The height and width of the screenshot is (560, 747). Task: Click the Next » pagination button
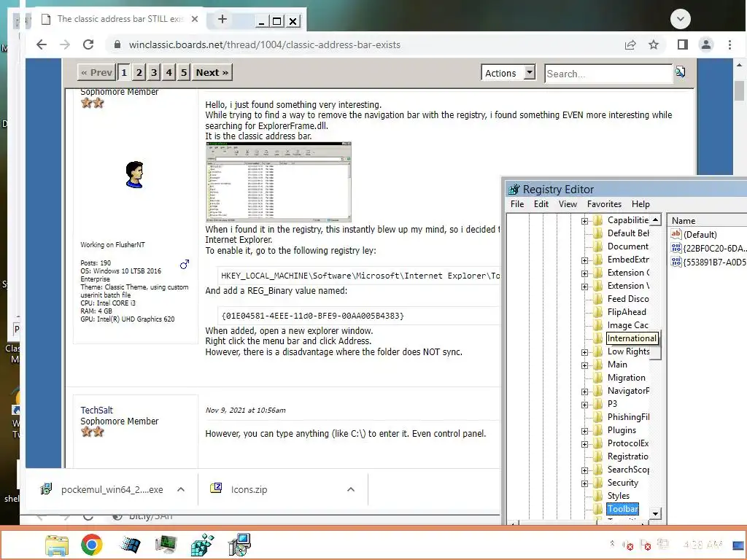coord(212,72)
